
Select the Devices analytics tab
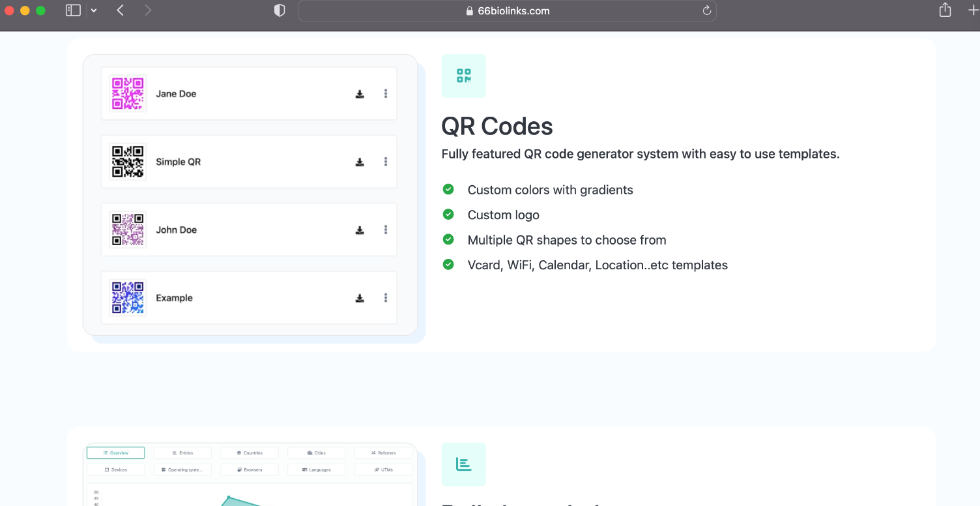pyautogui.click(x=115, y=469)
